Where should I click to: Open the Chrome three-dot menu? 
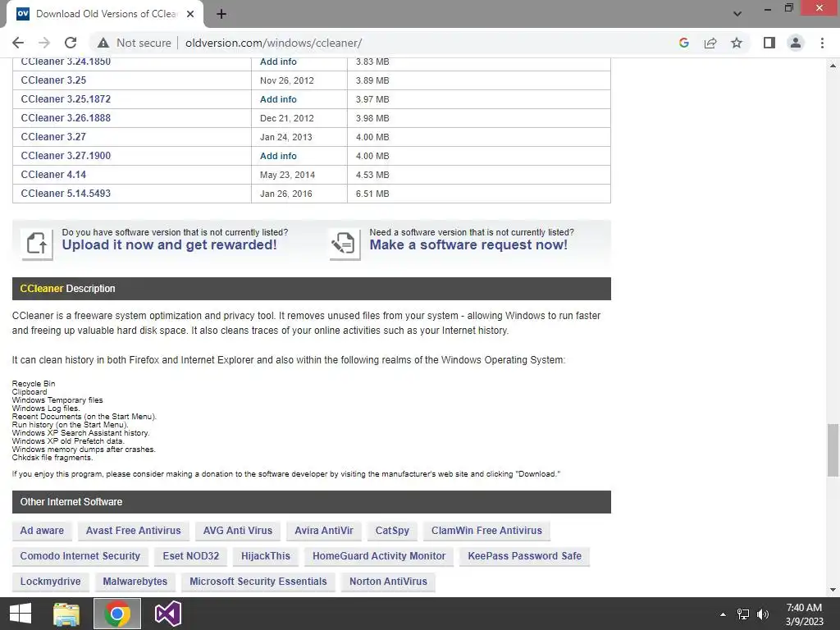pyautogui.click(x=822, y=43)
